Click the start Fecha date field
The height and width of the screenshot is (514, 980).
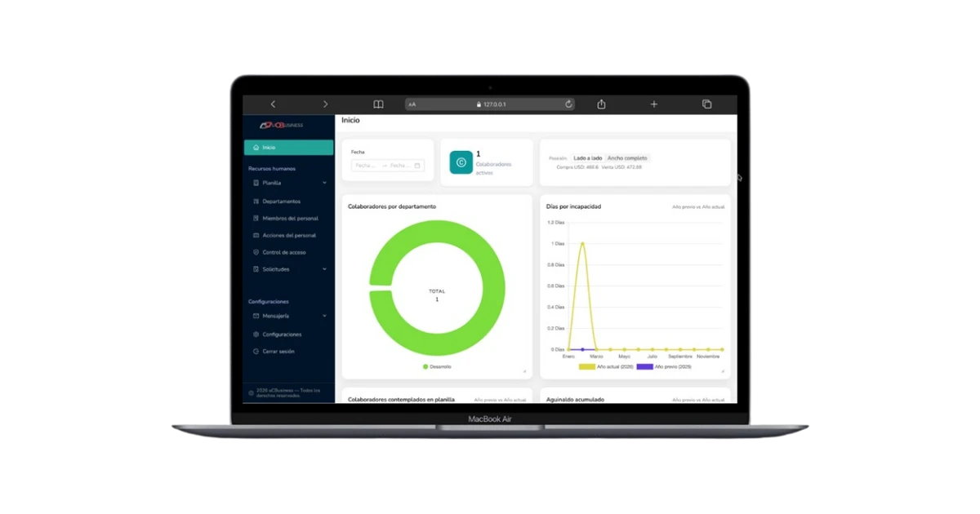tap(366, 166)
